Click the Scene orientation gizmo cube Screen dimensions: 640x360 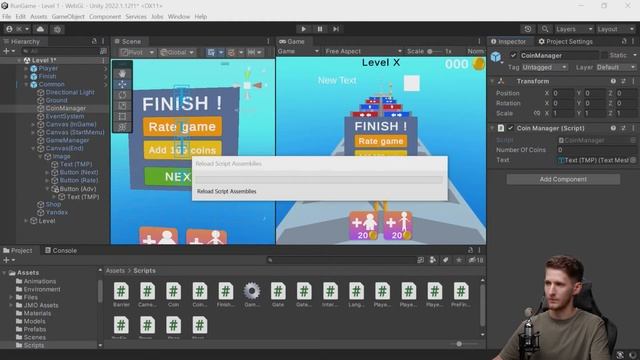point(247,85)
